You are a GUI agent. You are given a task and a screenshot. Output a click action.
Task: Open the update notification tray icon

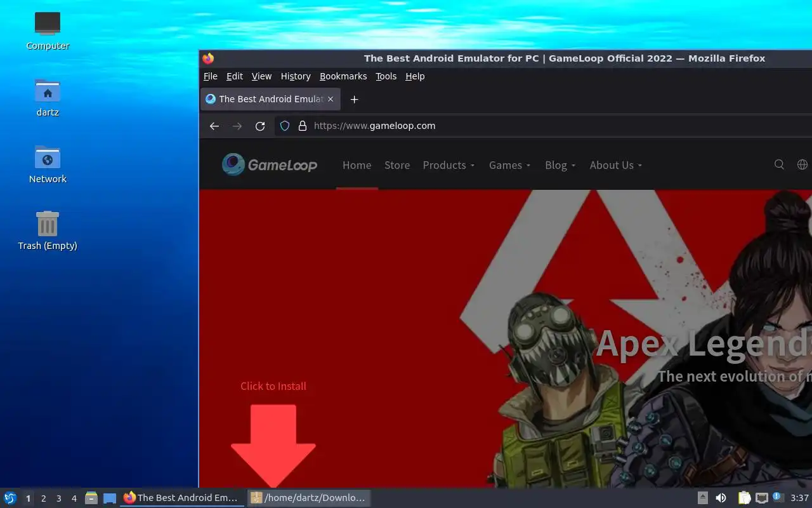(778, 497)
